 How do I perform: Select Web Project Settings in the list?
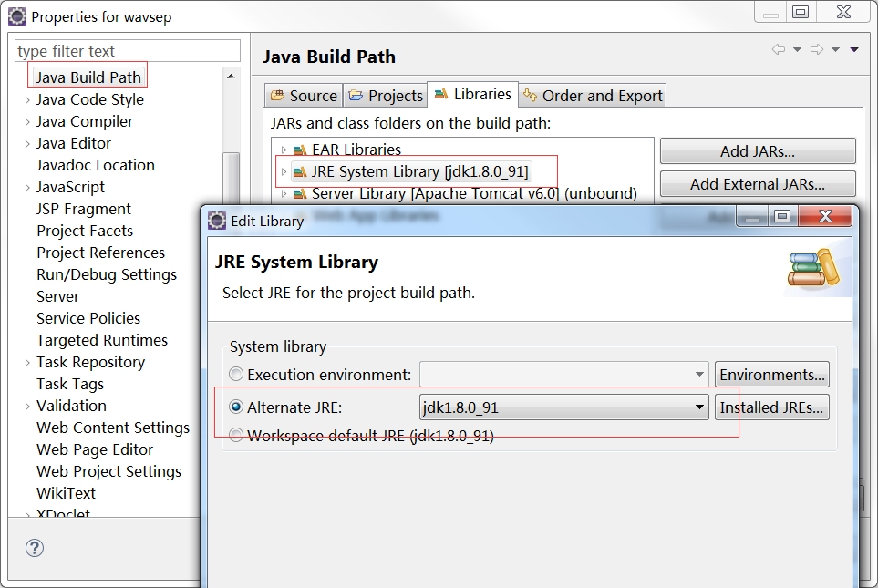[108, 471]
